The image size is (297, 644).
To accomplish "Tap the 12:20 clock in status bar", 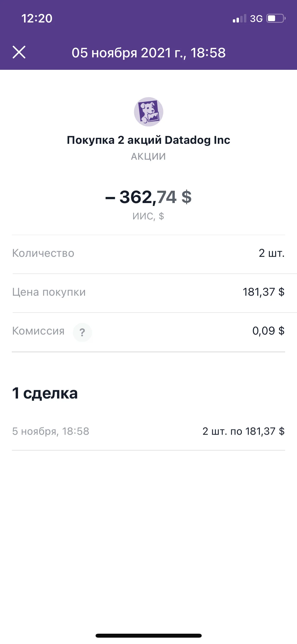I will [37, 18].
